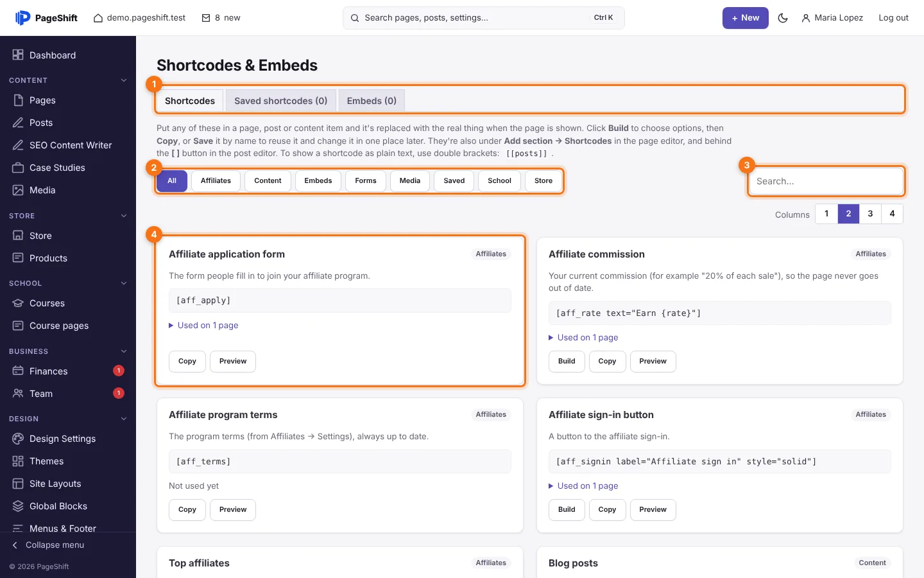This screenshot has height=578, width=924.
Task: Set columns to 3
Action: [x=870, y=214]
